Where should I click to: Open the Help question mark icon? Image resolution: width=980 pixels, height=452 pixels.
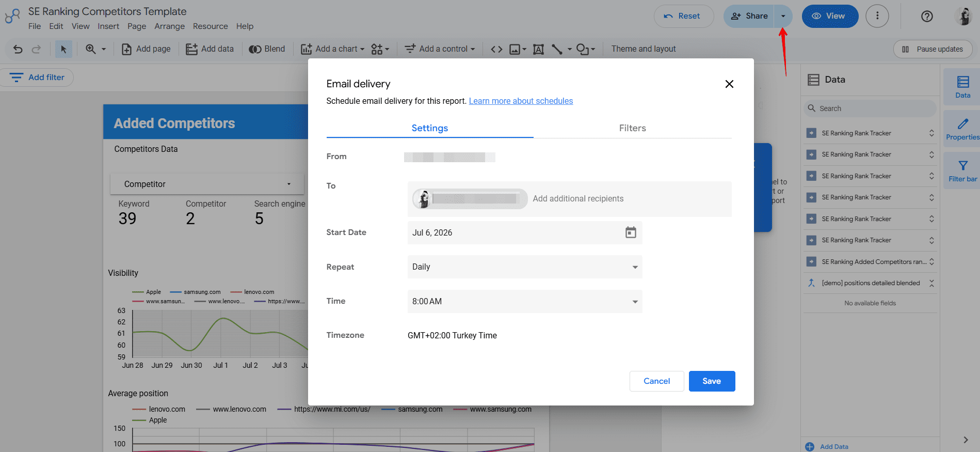click(x=927, y=16)
